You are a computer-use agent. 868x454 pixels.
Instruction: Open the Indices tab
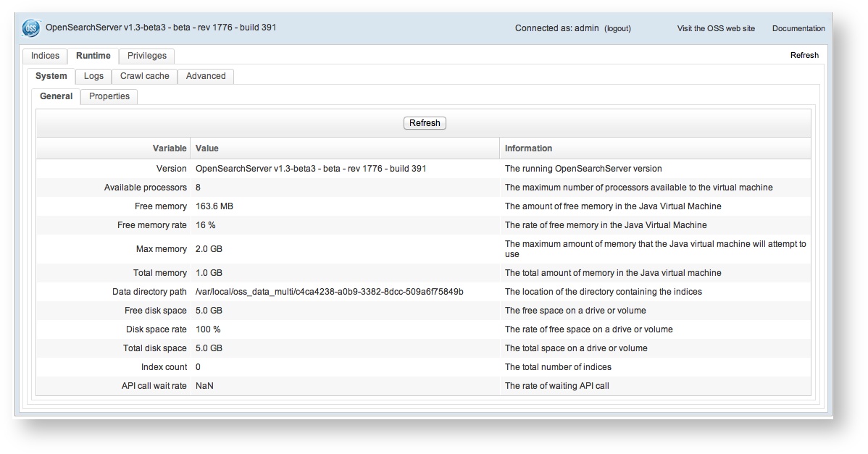45,56
